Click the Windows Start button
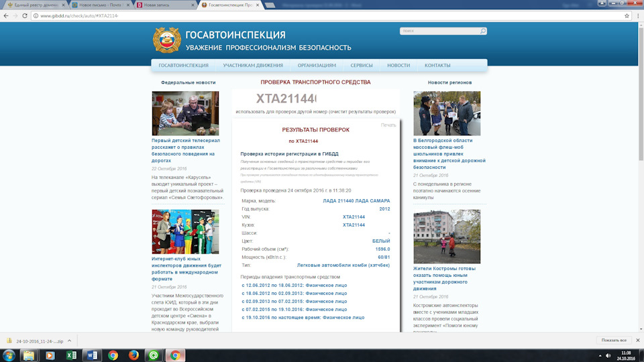The image size is (644, 362). click(9, 355)
